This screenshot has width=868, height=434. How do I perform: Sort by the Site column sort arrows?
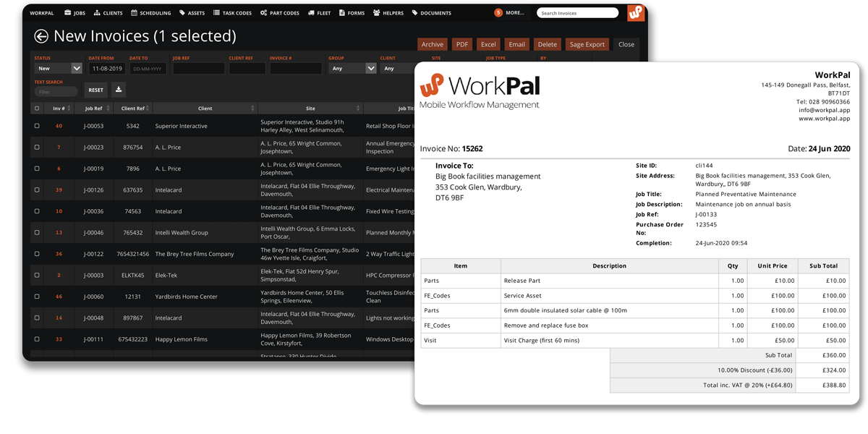click(359, 109)
